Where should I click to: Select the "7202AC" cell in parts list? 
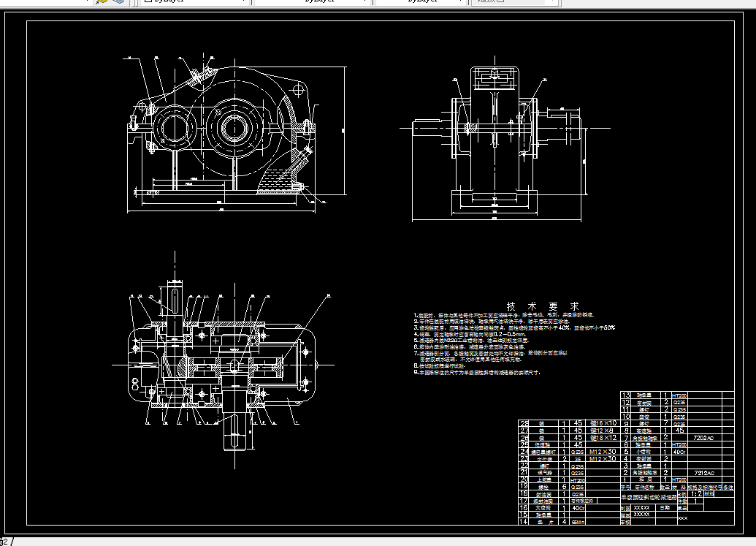[703, 438]
